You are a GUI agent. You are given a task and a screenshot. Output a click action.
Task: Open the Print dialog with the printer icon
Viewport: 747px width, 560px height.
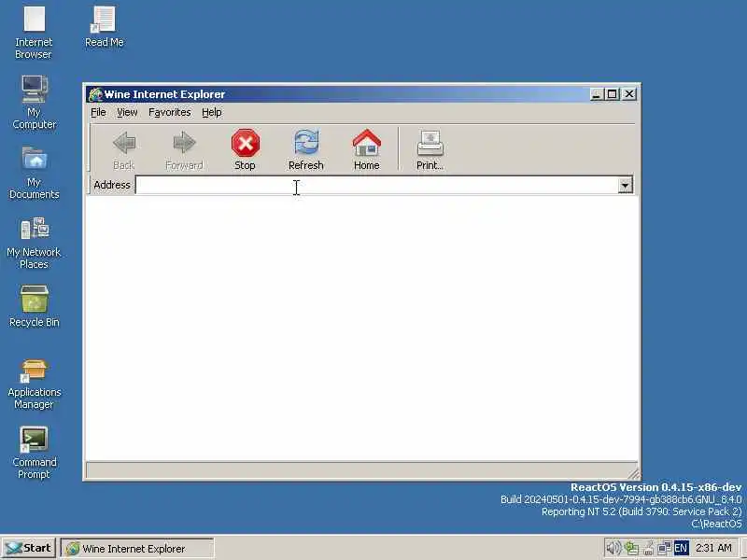[430, 144]
